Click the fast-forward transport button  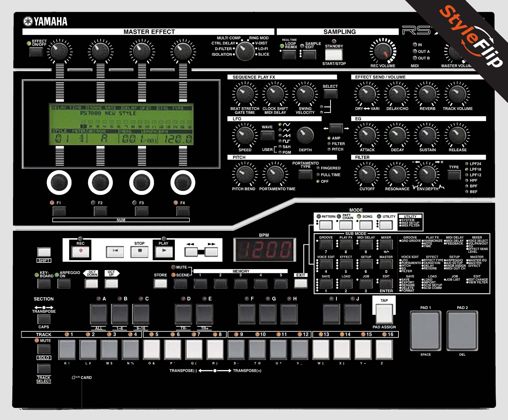211,252
